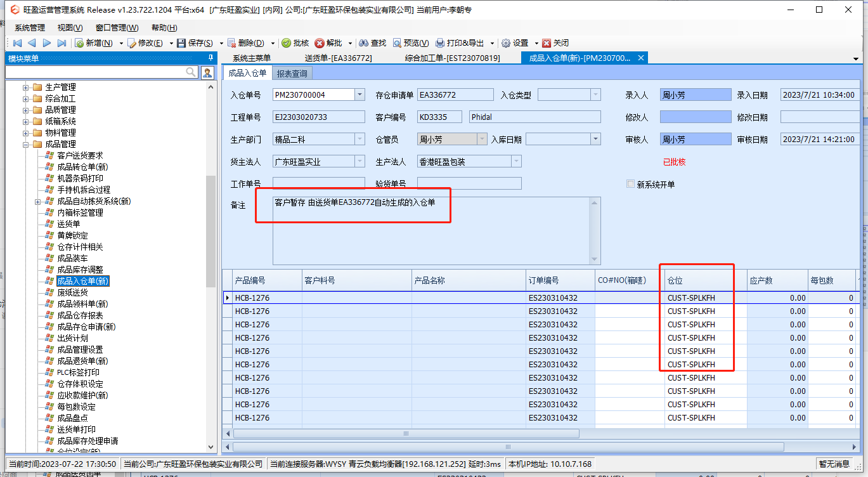
Task: Open 送货单 in module tree
Action: click(x=68, y=224)
